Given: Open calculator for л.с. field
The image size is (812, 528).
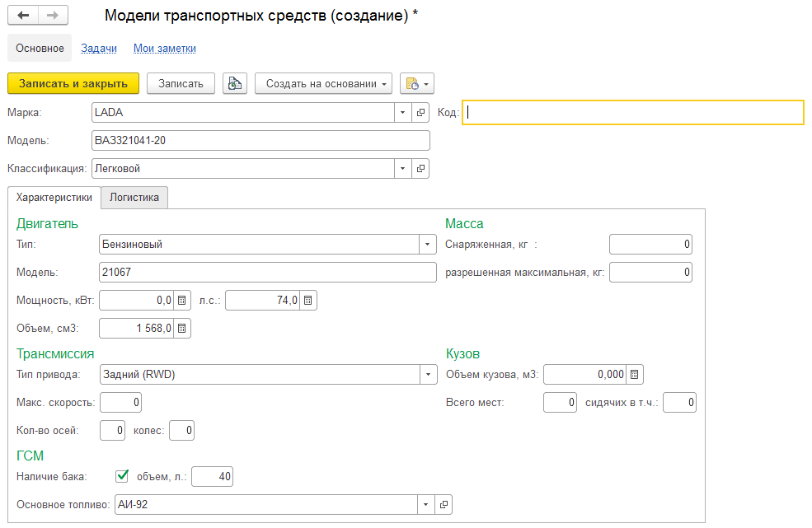Looking at the screenshot, I should (308, 301).
